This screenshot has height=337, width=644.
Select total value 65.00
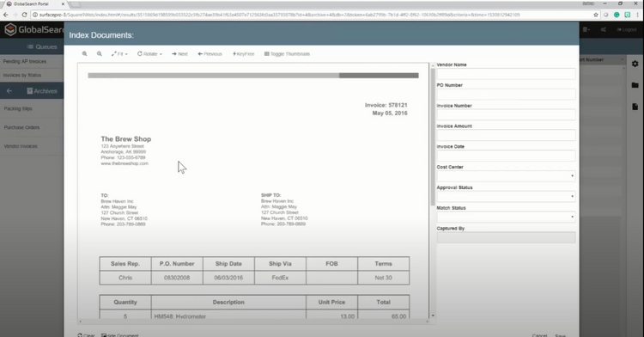(x=398, y=316)
